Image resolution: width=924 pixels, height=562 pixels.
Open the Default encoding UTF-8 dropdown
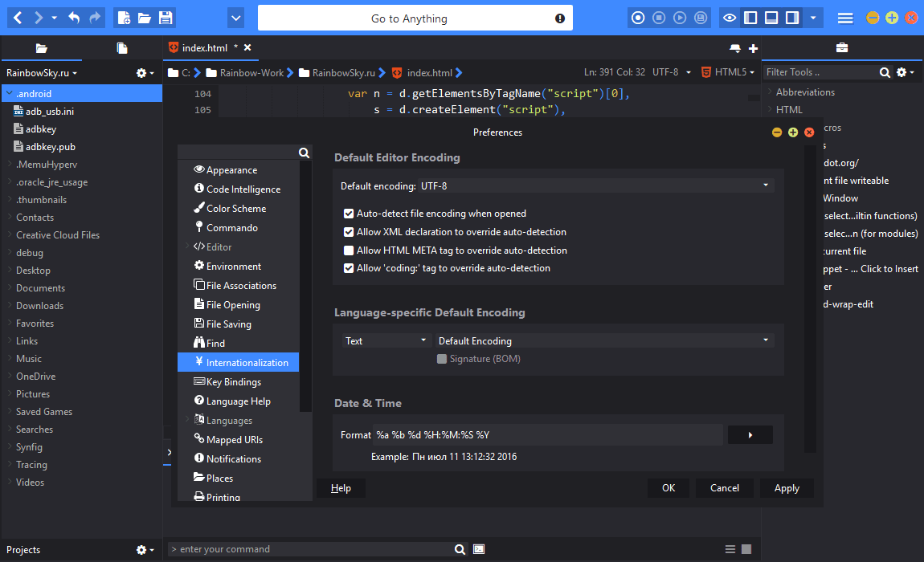[595, 185]
